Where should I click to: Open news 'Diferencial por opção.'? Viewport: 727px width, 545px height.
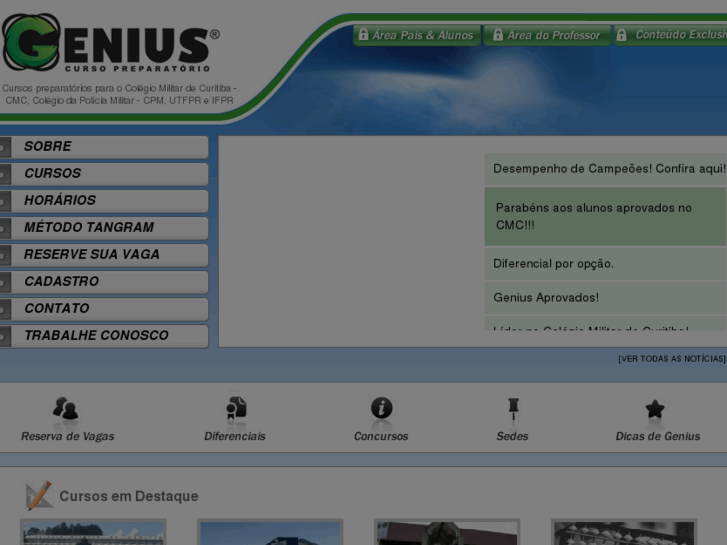[606, 264]
